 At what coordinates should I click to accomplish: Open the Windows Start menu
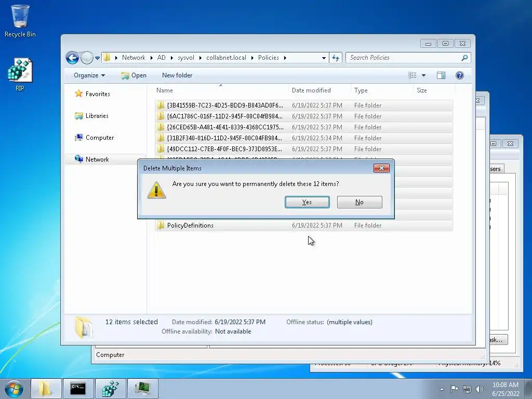[14, 389]
